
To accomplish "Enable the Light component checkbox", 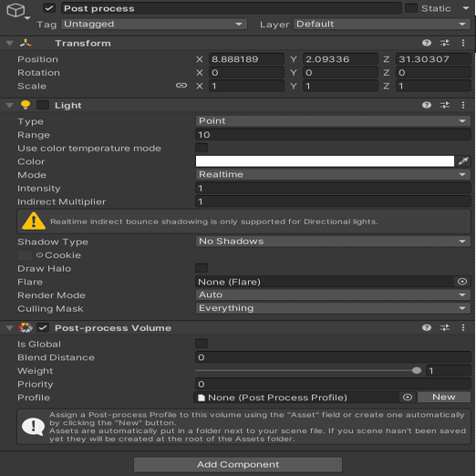I will (43, 105).
